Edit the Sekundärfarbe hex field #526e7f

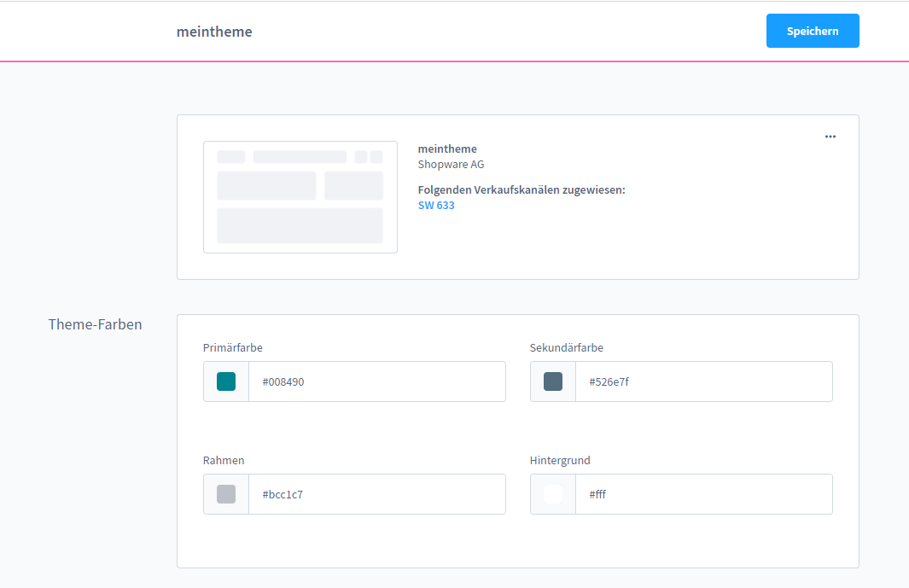tap(704, 381)
